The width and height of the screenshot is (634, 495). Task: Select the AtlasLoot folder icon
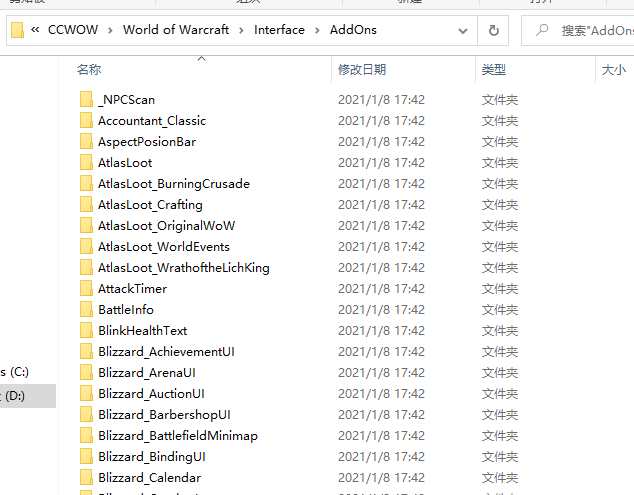[x=86, y=162]
